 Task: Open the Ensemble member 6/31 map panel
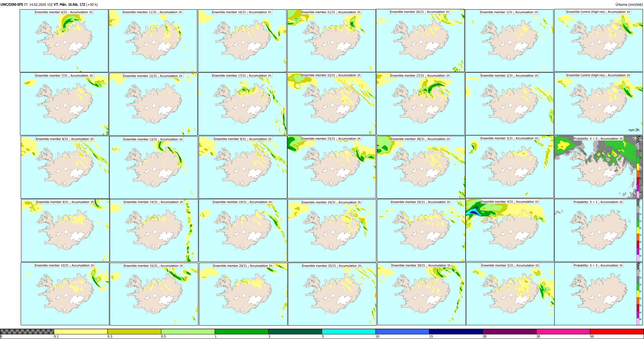tap(64, 41)
